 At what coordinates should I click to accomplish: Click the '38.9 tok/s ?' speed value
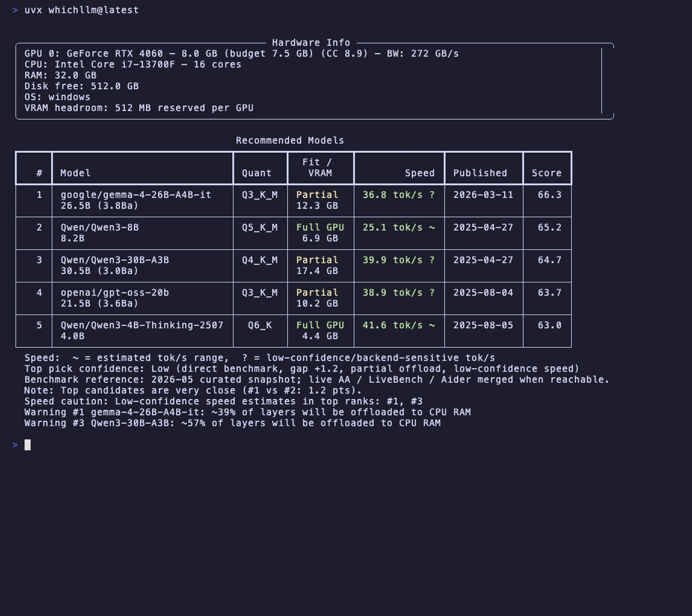tap(399, 293)
